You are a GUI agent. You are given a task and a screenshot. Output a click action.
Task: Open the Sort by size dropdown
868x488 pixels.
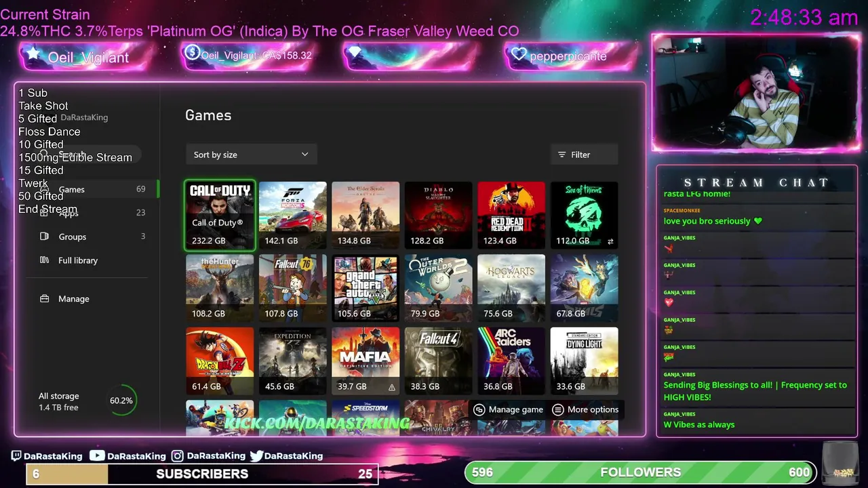(x=250, y=155)
